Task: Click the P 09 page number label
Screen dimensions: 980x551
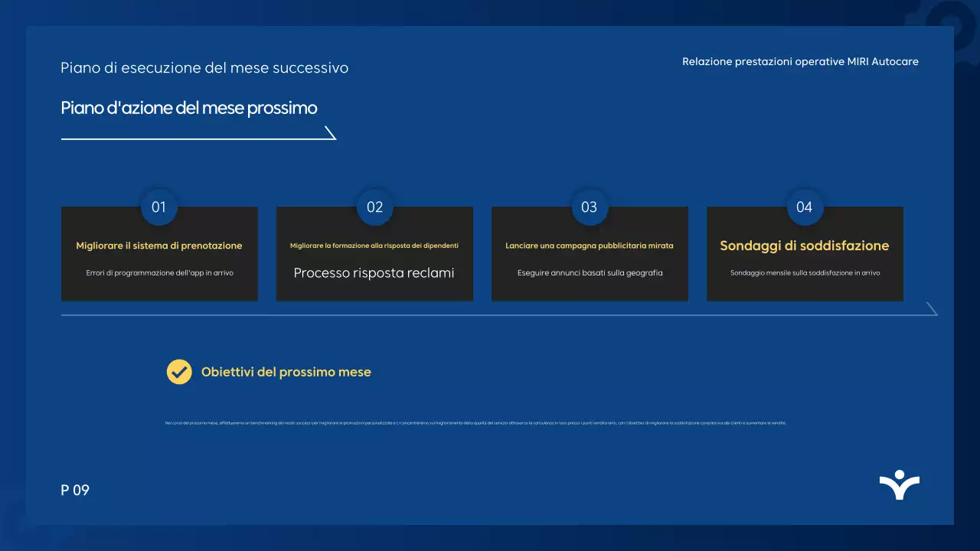Action: tap(76, 490)
